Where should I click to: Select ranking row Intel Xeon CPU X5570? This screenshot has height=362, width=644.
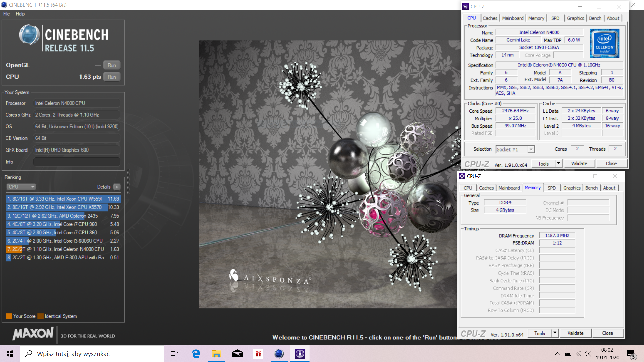pyautogui.click(x=63, y=207)
